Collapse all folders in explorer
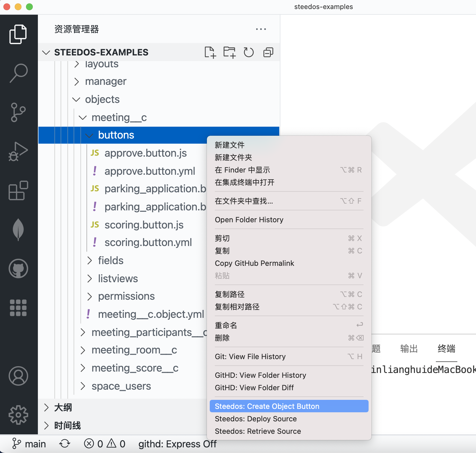 click(x=268, y=52)
